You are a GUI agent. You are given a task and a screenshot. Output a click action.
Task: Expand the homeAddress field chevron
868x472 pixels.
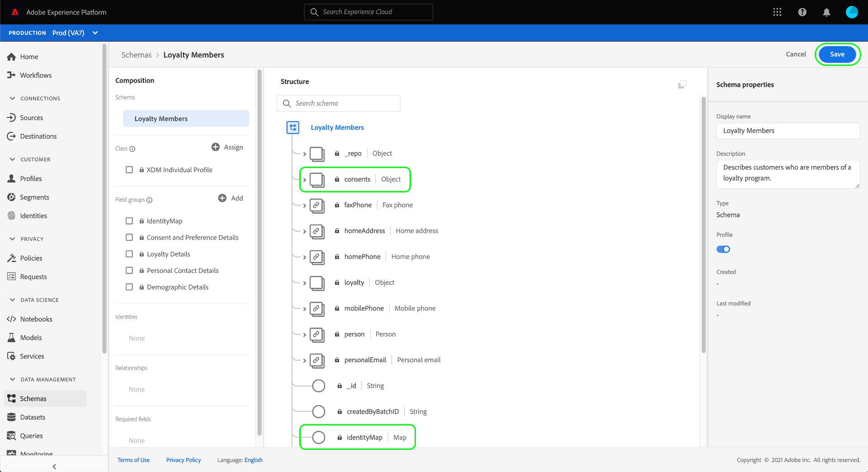305,231
